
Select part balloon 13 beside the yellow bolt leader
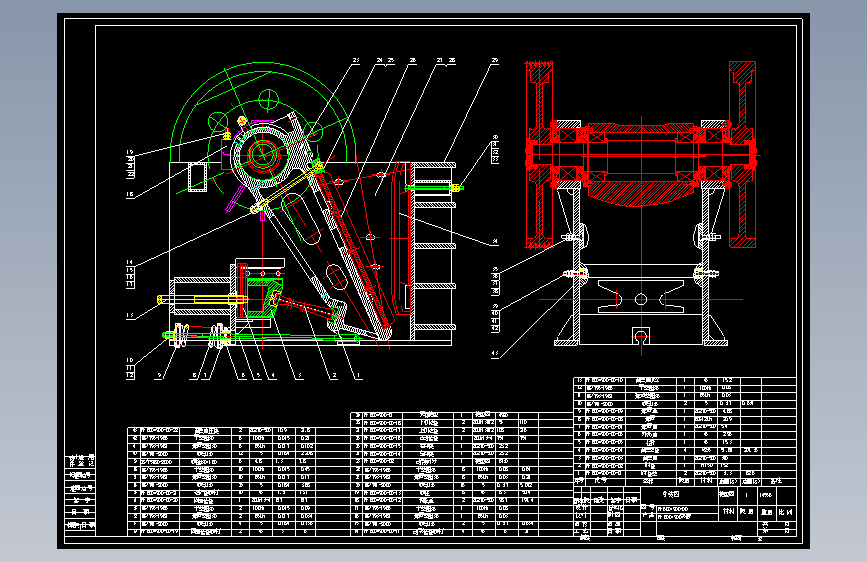pos(130,315)
